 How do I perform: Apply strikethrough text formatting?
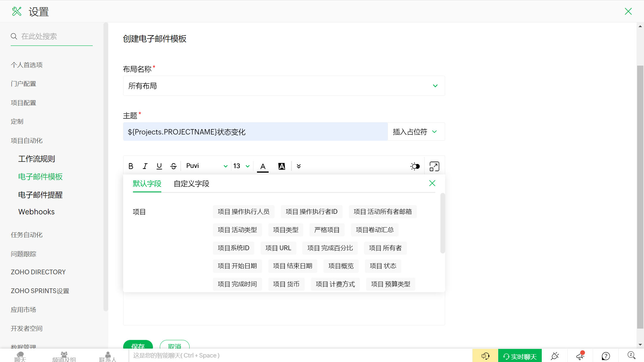pos(174,166)
